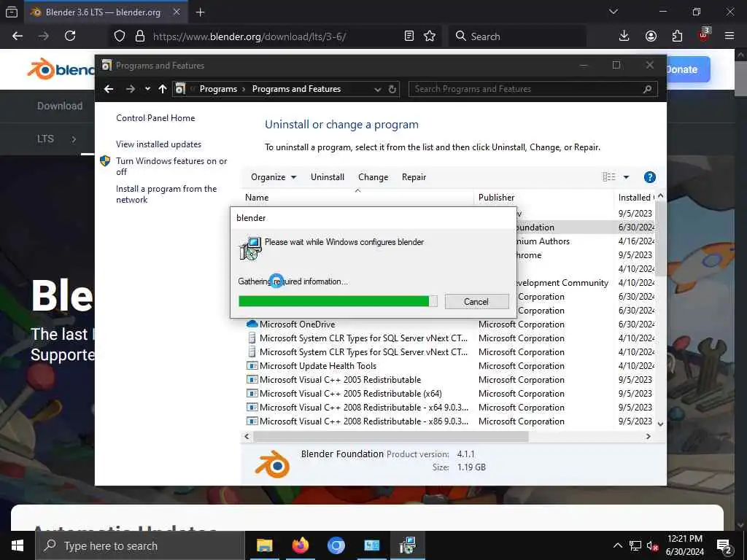
Task: Click the uBlock extension icon
Action: click(x=704, y=35)
